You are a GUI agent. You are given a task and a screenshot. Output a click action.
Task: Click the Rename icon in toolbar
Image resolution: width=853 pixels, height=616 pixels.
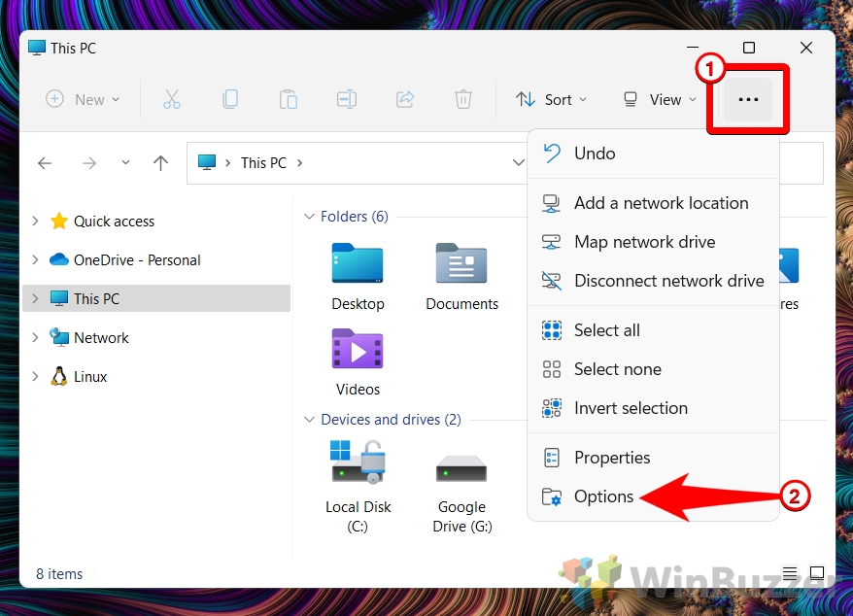(x=347, y=99)
